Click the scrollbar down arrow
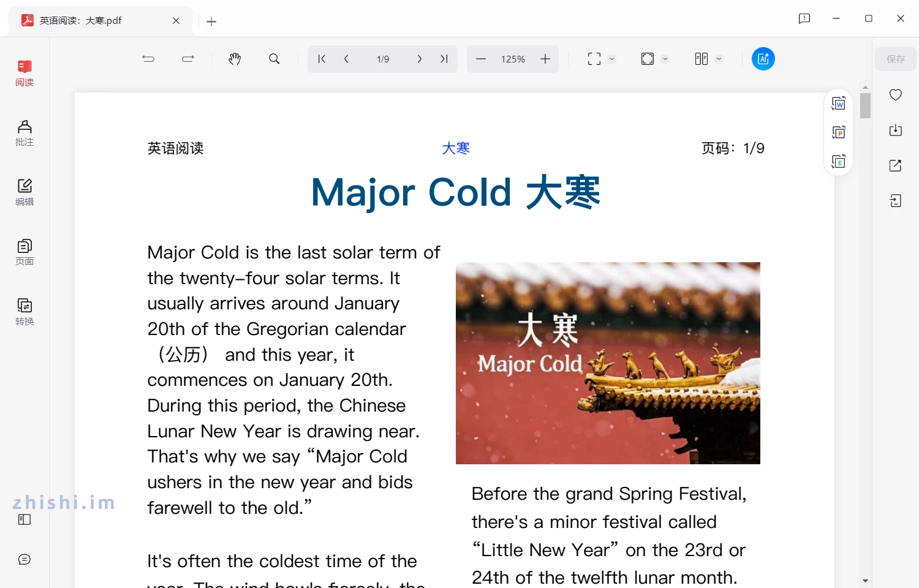The width and height of the screenshot is (919, 588). [865, 581]
